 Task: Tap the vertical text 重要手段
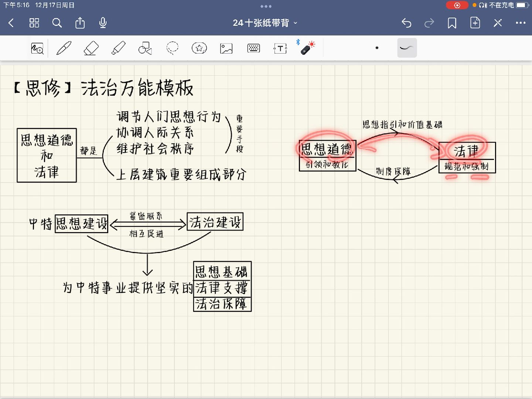(x=240, y=134)
